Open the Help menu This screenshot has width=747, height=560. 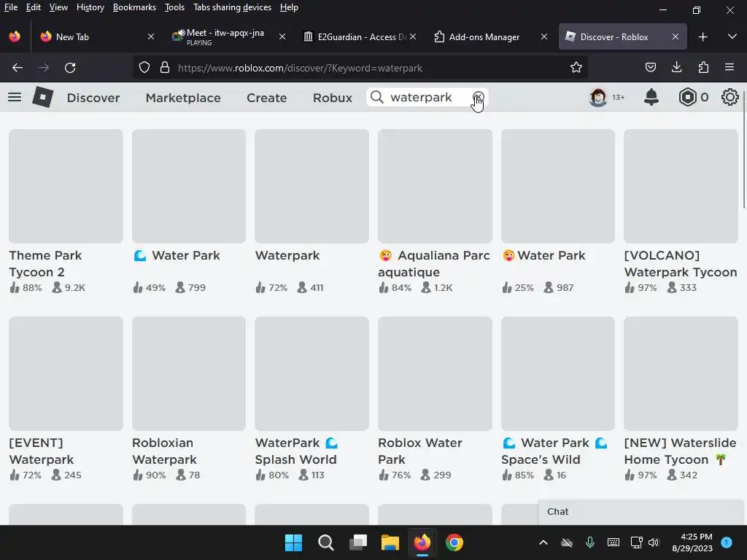click(289, 7)
